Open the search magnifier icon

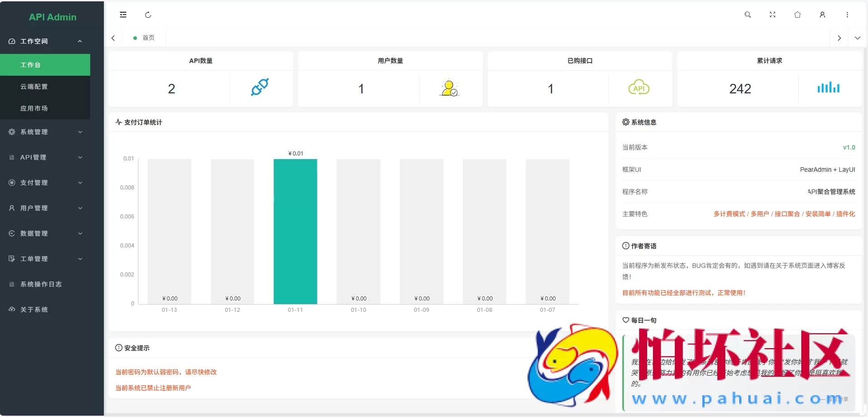pos(747,15)
